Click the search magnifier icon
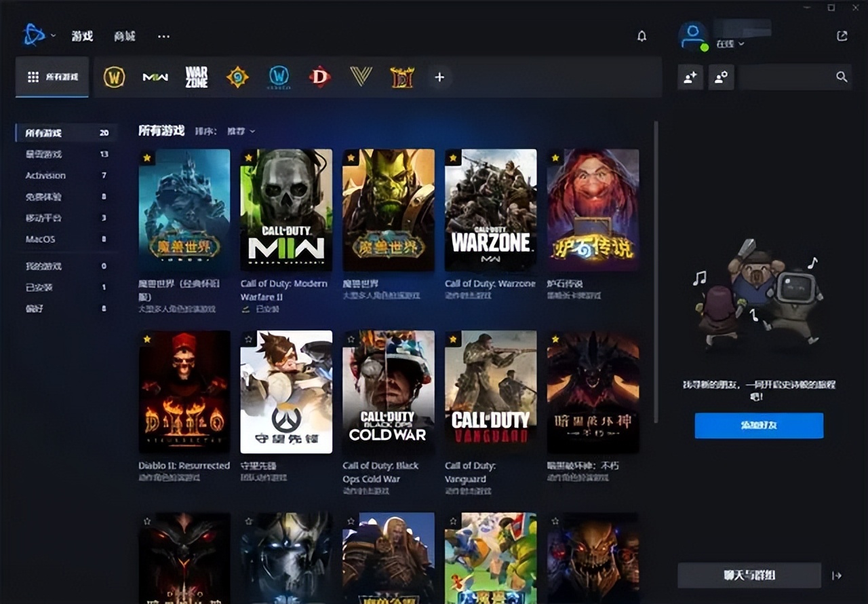 (841, 77)
